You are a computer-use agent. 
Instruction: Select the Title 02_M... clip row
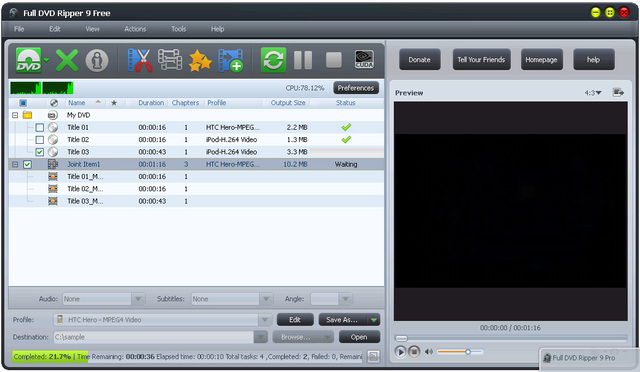196,189
